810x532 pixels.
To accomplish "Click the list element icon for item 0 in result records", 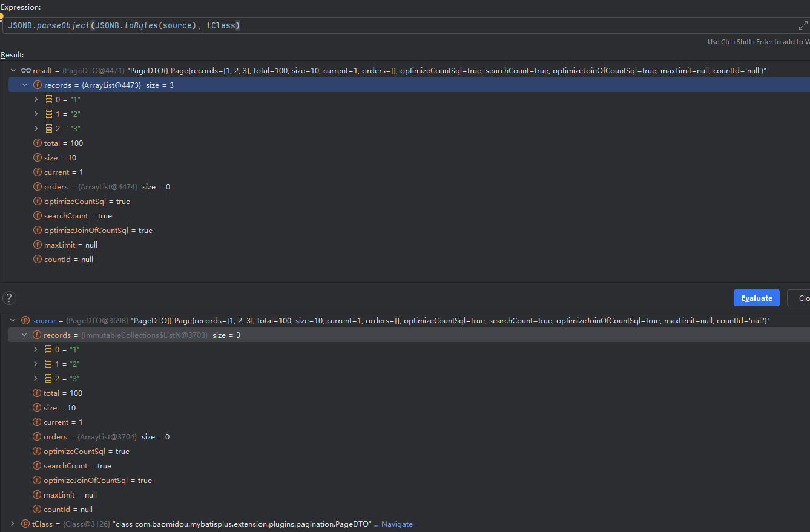I will point(49,100).
